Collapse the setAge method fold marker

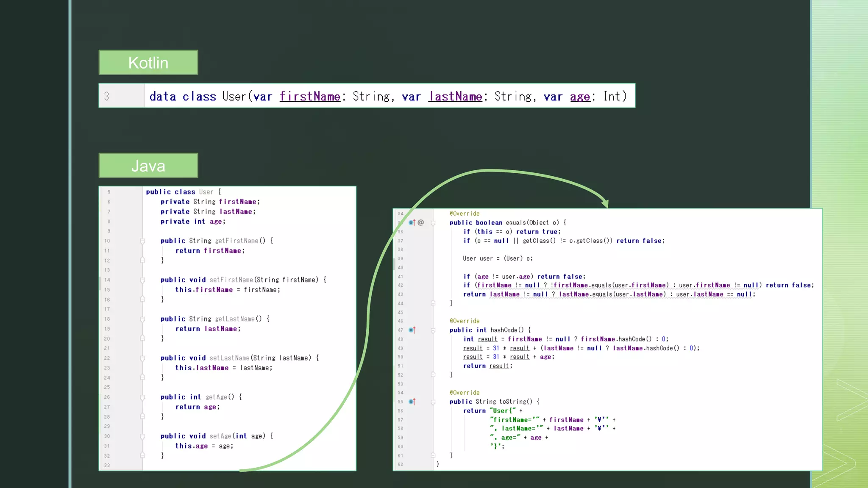142,436
